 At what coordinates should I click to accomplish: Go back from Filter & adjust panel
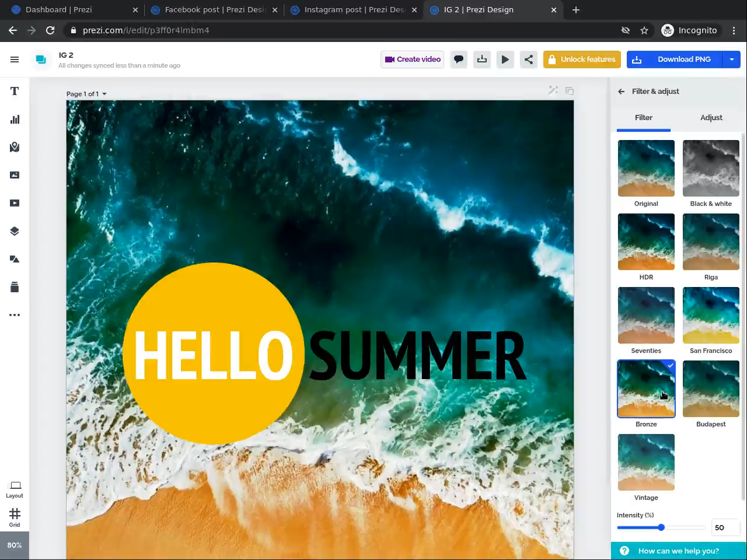click(x=621, y=92)
